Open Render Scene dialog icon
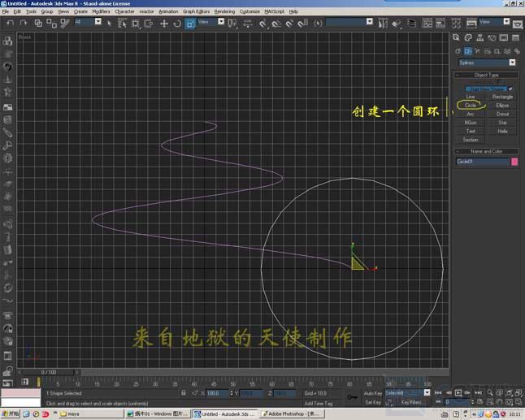This screenshot has height=420, width=525. 471,24
